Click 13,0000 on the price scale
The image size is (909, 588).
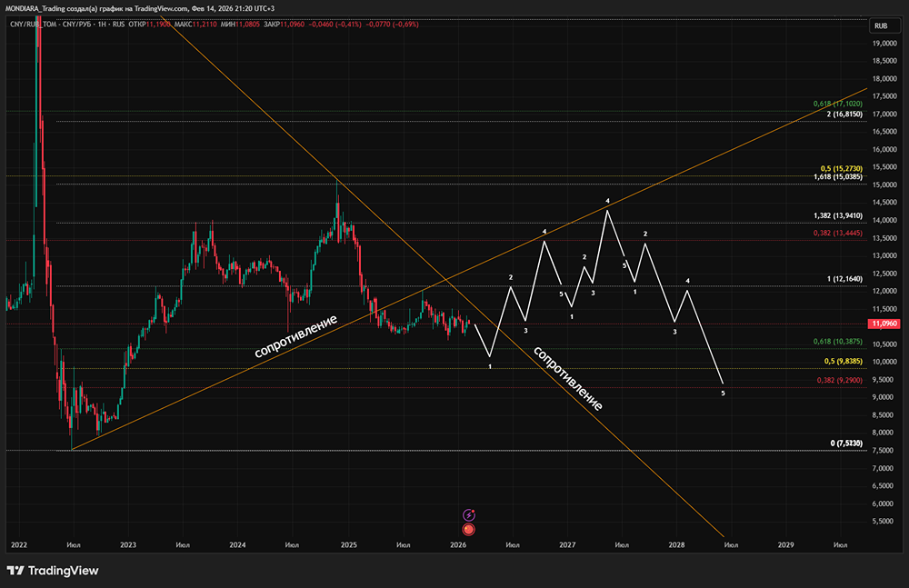(x=884, y=255)
